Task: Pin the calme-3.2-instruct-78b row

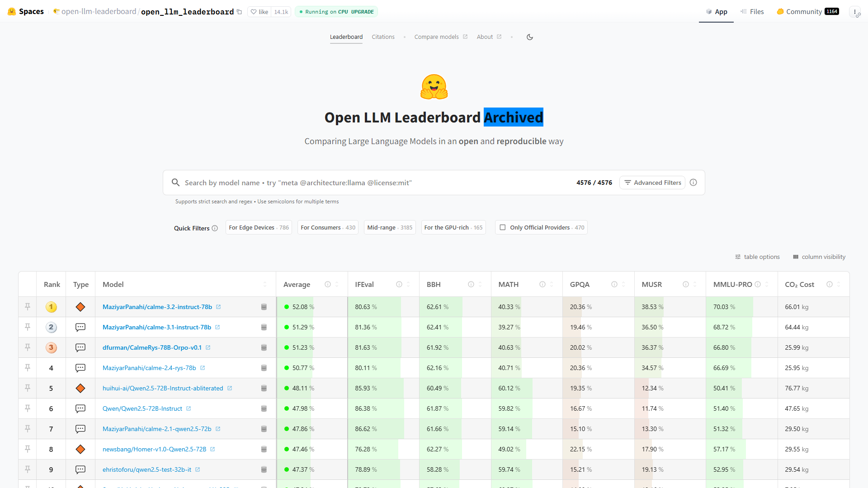Action: click(28, 307)
